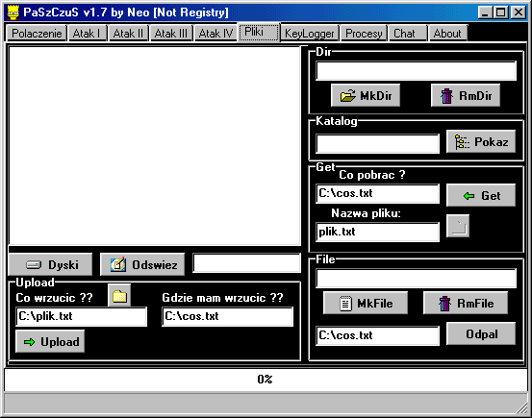
Task: Click the RmDir trash button
Action: [x=466, y=95]
